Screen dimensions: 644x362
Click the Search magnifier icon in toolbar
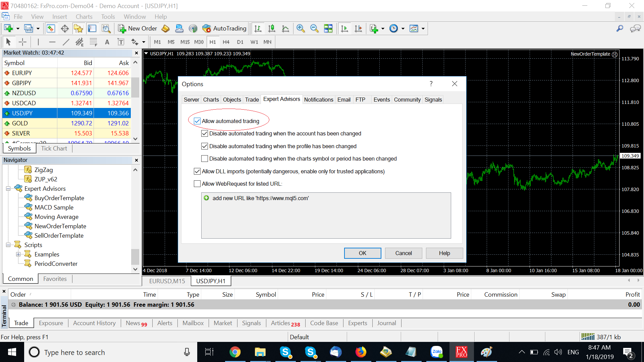(x=620, y=28)
